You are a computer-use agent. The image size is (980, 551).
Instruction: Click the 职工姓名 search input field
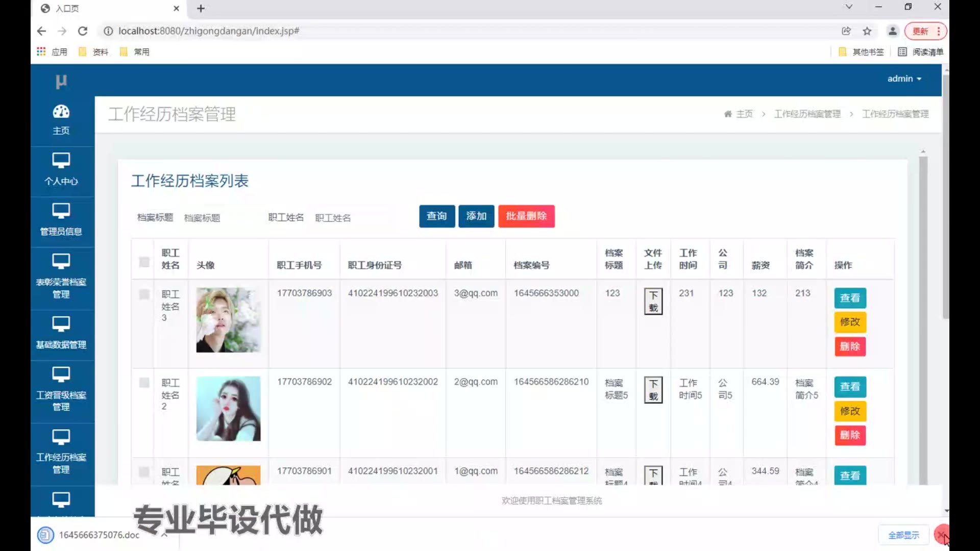click(x=352, y=218)
